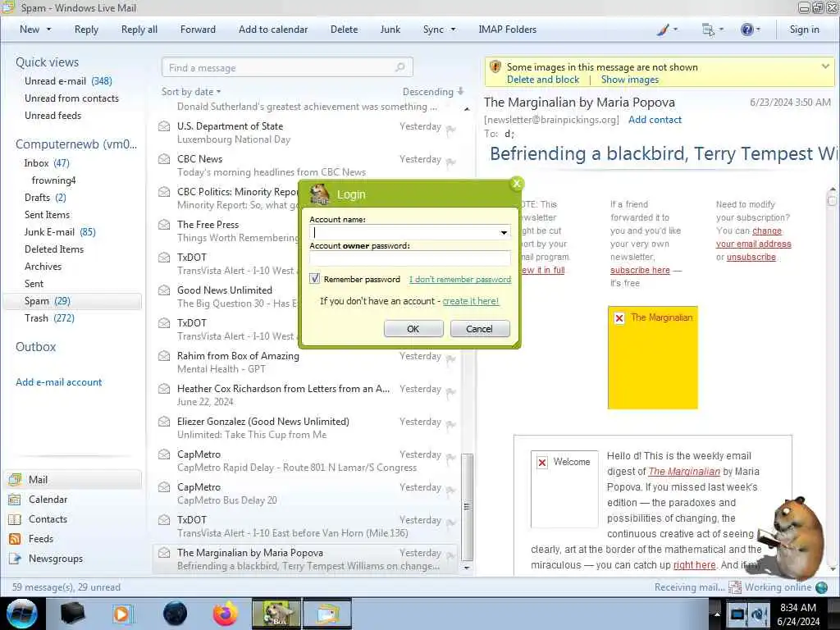Click Delete in the toolbar
The height and width of the screenshot is (630, 840).
pyautogui.click(x=344, y=30)
